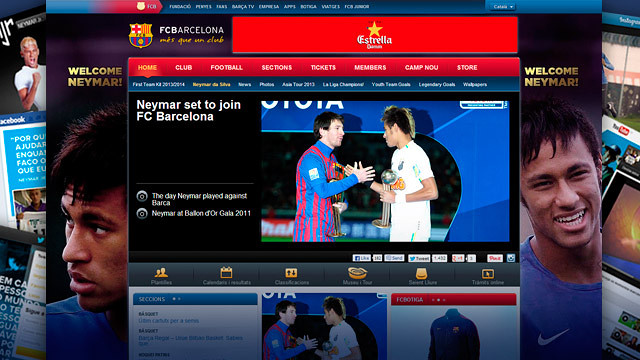
Task: Click VIATGES in the top bar
Action: (331, 7)
